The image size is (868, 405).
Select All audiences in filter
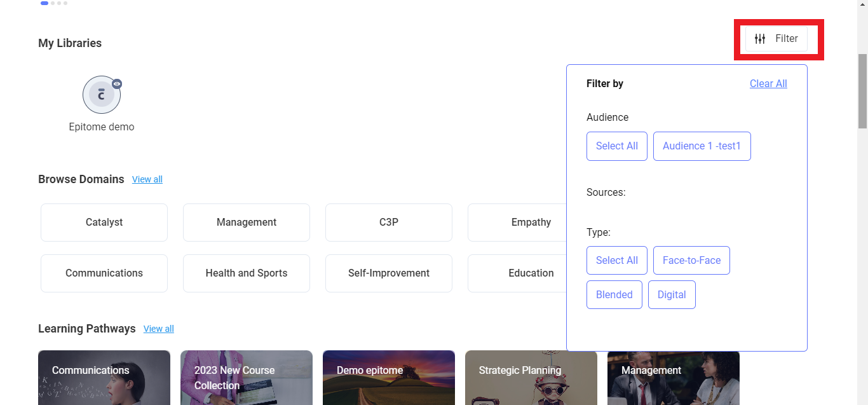pyautogui.click(x=617, y=146)
